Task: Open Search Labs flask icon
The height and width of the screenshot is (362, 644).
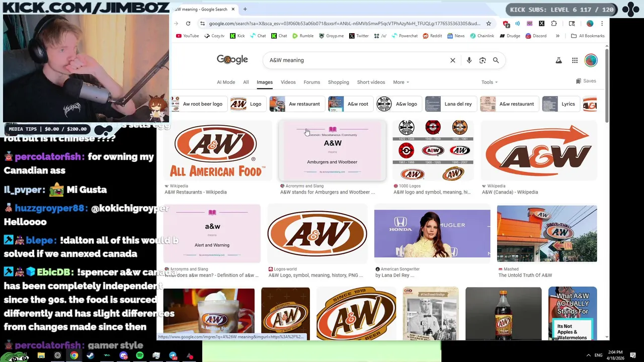Action: pyautogui.click(x=558, y=60)
